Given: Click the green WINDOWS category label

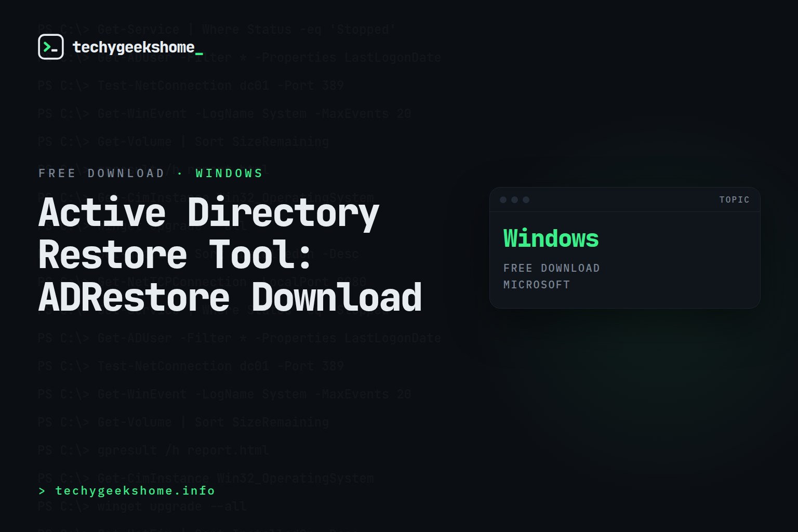Looking at the screenshot, I should point(229,173).
